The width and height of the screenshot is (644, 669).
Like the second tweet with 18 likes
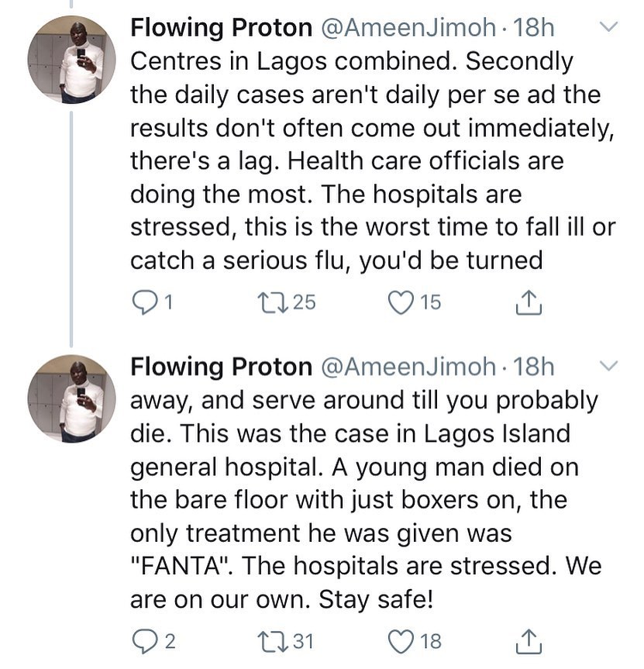(x=401, y=641)
